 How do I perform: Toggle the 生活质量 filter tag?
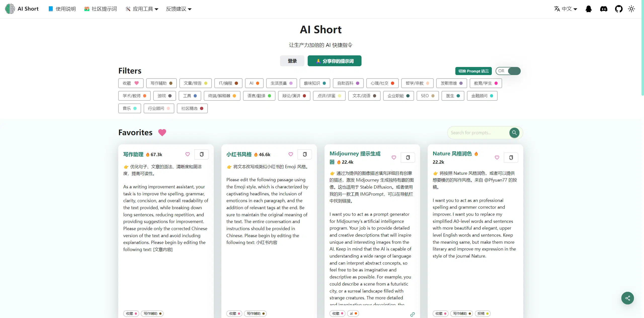click(281, 83)
